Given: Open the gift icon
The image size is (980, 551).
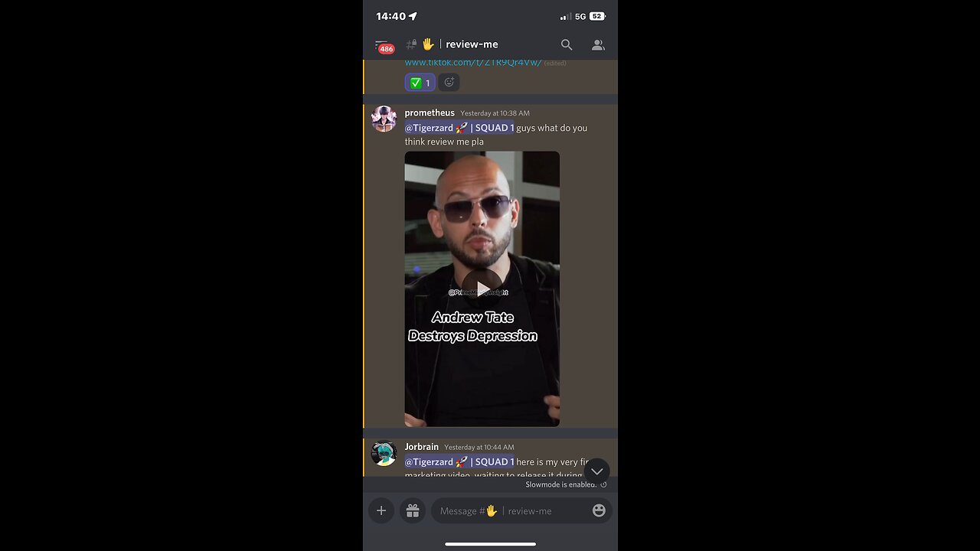Looking at the screenshot, I should (x=413, y=510).
